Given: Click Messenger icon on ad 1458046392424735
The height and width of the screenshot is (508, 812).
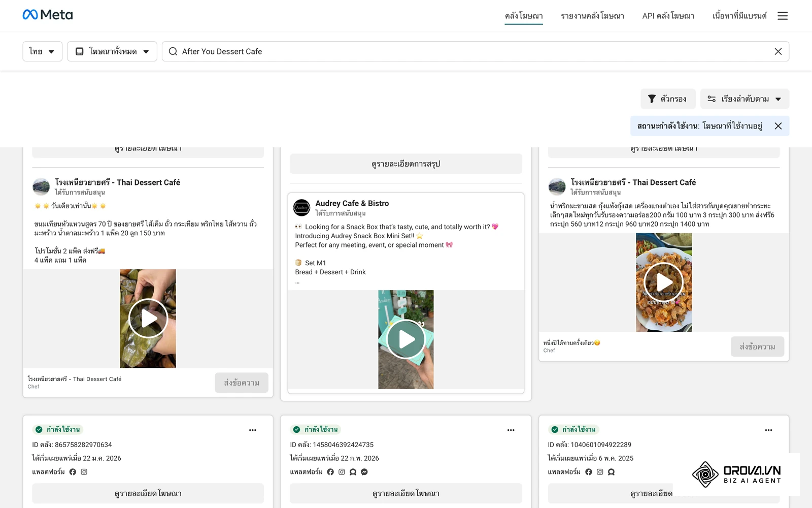Looking at the screenshot, I should tap(364, 472).
